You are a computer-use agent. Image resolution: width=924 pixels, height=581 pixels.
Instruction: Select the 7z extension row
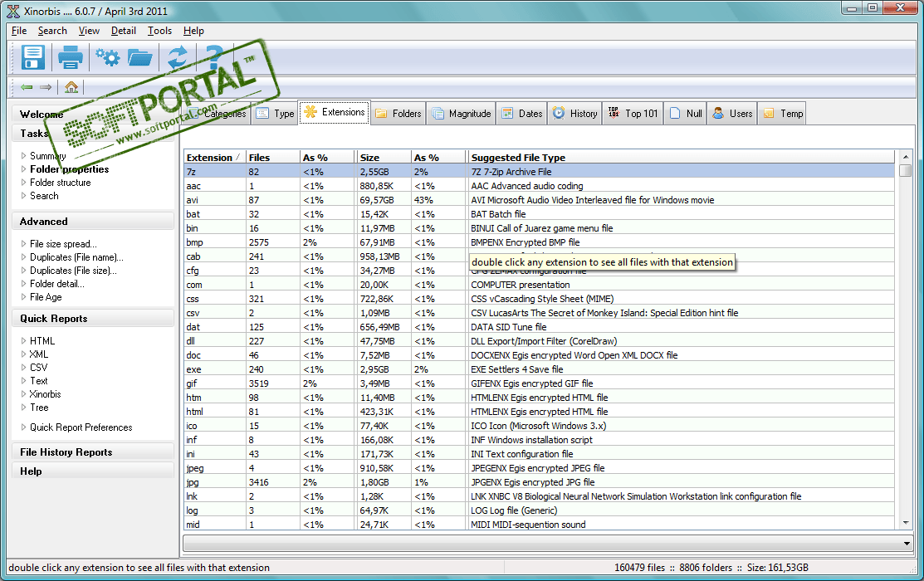click(x=539, y=172)
